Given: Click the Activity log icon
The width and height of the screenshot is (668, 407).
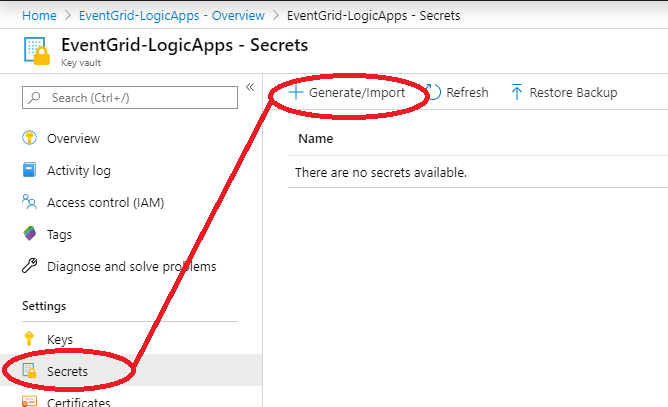Looking at the screenshot, I should click(29, 170).
